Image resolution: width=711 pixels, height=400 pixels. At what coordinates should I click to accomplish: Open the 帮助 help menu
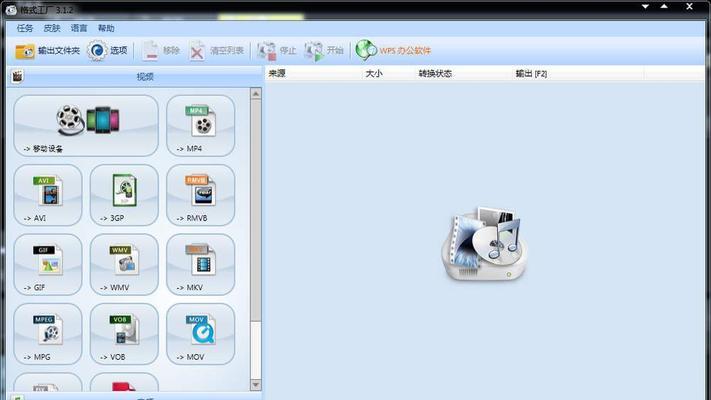click(x=106, y=28)
